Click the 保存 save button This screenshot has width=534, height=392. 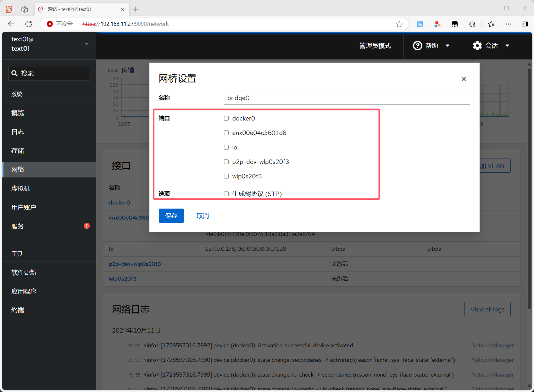(171, 216)
